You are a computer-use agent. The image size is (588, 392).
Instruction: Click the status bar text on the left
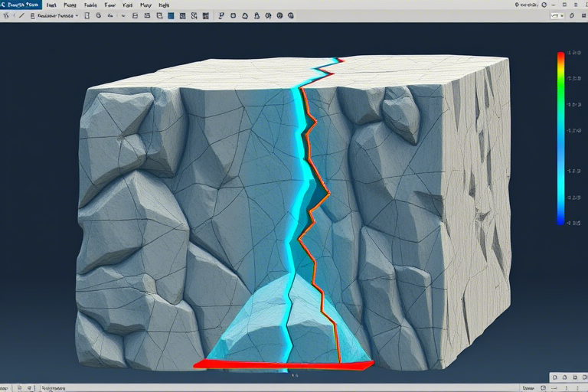[53, 388]
